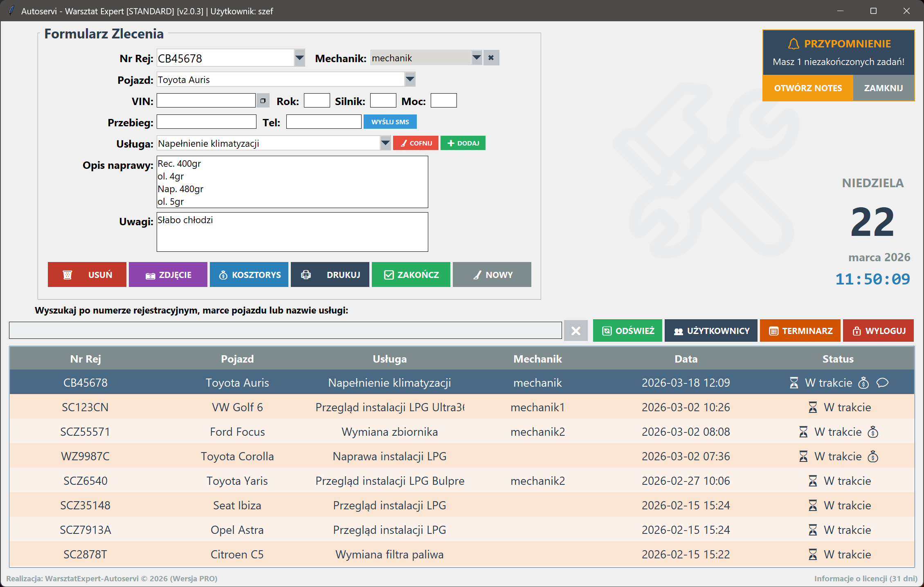This screenshot has height=587, width=924.
Task: Click into the Przebieg input field
Action: (x=207, y=122)
